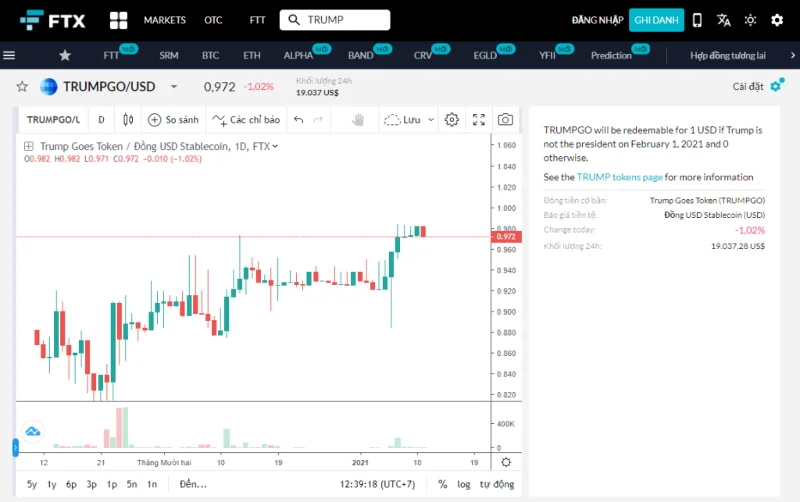This screenshot has width=800, height=502.
Task: Show favorites with the star tab
Action: pos(65,55)
